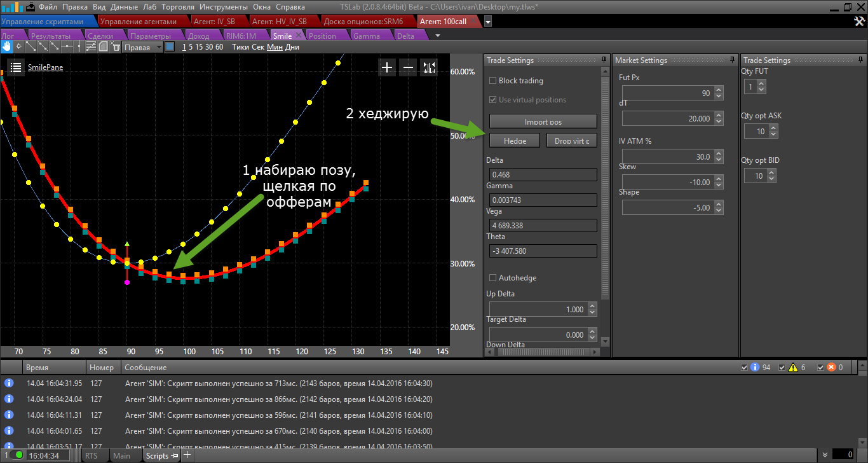Click the Fut Px input field
The width and height of the screenshot is (868, 463).
coord(667,93)
